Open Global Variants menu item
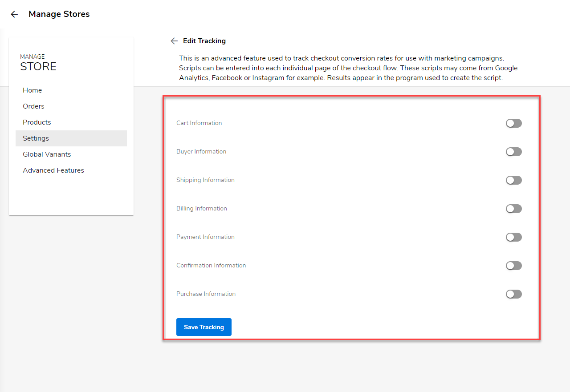 pyautogui.click(x=71, y=154)
